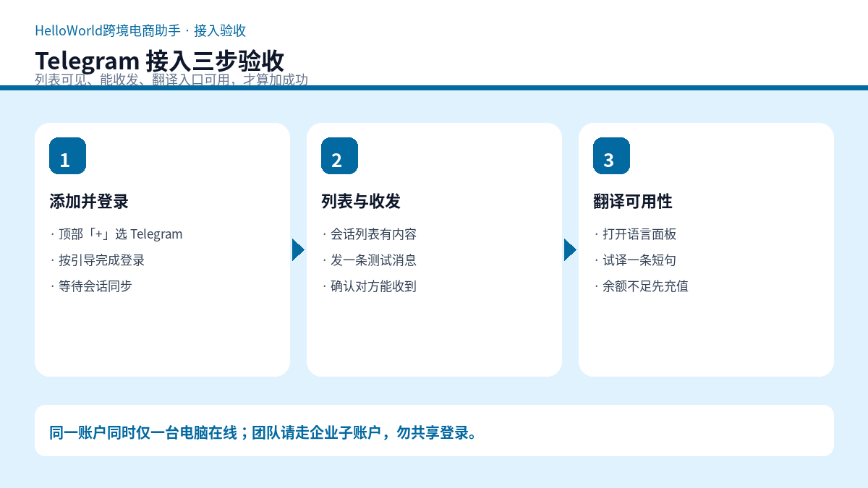Image resolution: width=868 pixels, height=488 pixels.
Task: Click the note "同一账户同时仅一台电脑在线"
Action: click(143, 432)
